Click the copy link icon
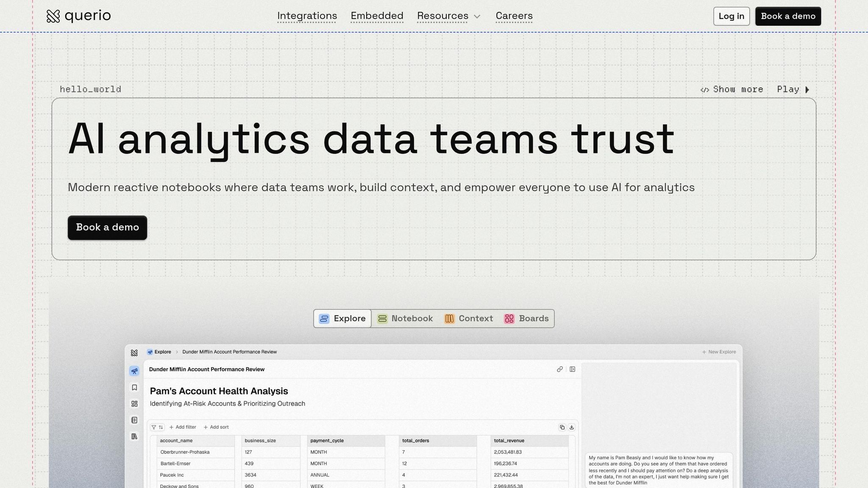The height and width of the screenshot is (488, 868). [559, 369]
